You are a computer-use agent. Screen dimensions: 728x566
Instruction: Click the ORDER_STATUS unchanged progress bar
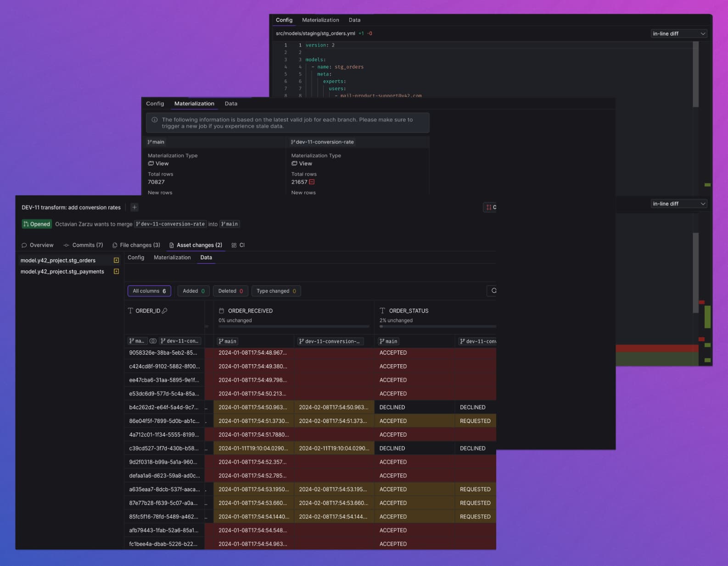click(x=437, y=327)
